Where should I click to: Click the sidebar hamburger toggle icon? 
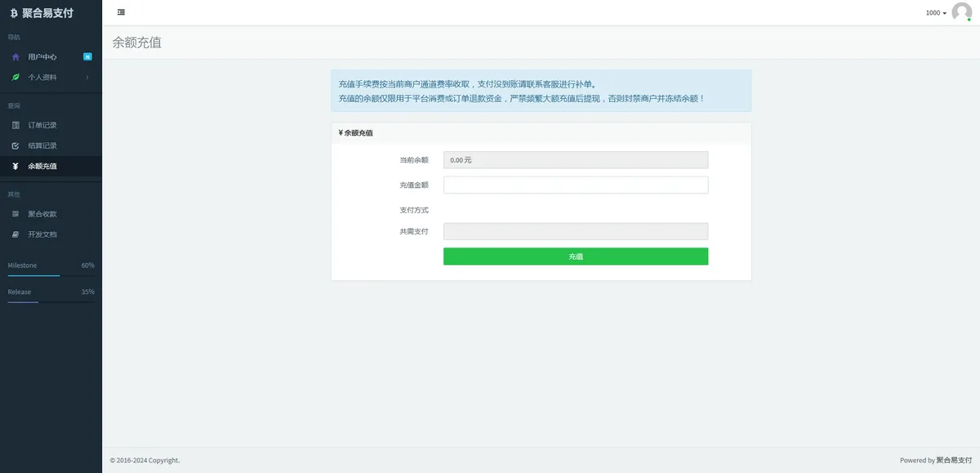[x=121, y=11]
